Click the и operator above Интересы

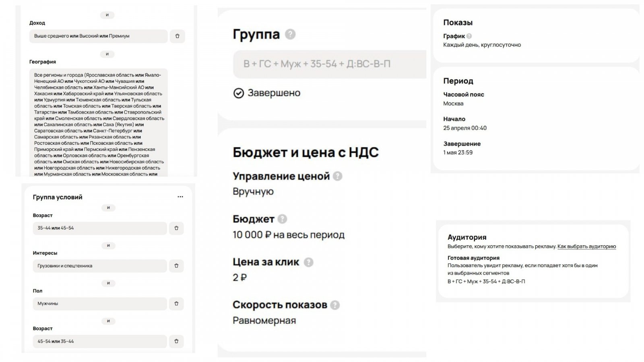click(x=108, y=245)
